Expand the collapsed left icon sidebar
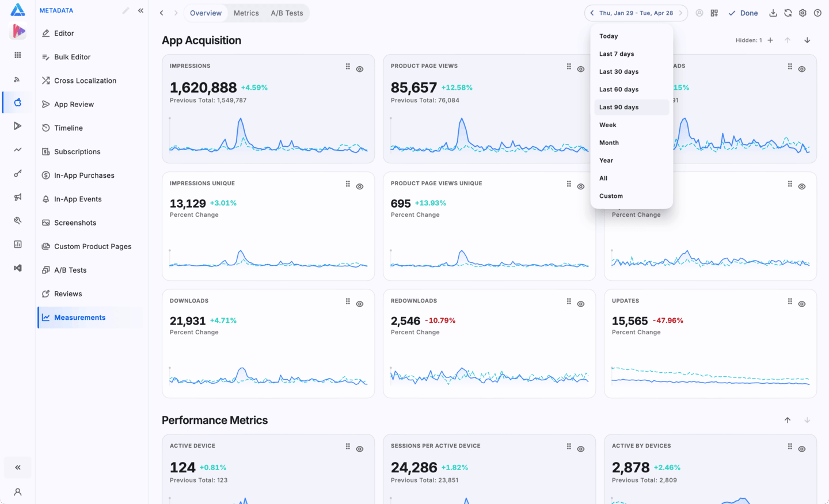The width and height of the screenshot is (829, 504). pos(18,468)
